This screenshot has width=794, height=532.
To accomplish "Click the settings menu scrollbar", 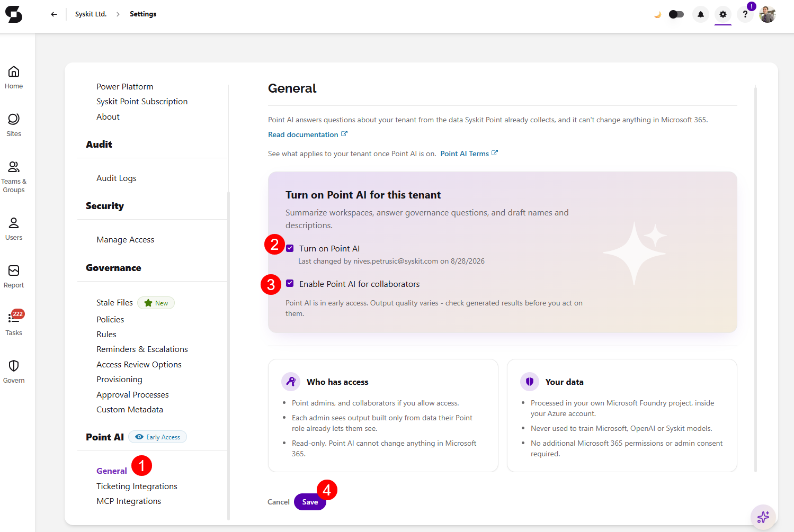I will point(228,355).
